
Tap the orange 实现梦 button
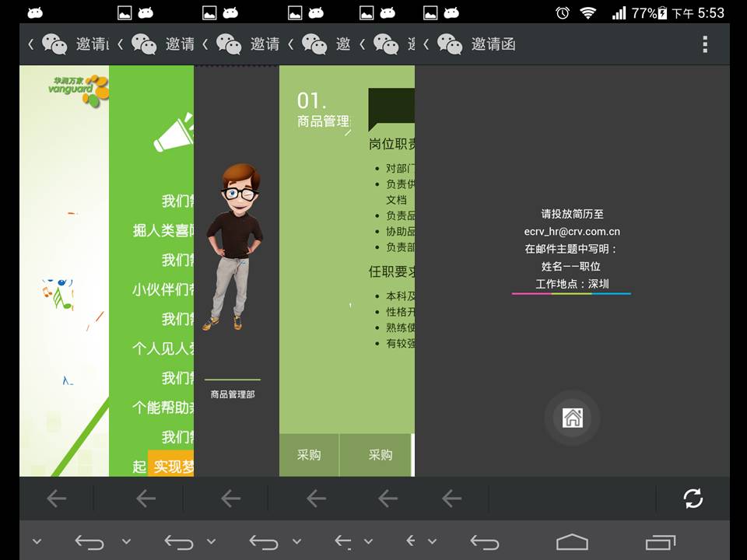171,466
